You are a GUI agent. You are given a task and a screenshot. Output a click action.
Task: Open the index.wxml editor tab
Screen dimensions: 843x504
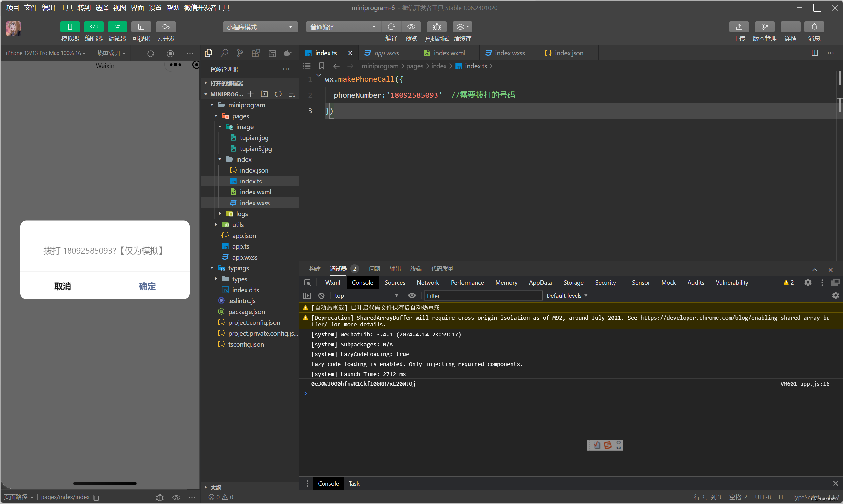[449, 53]
